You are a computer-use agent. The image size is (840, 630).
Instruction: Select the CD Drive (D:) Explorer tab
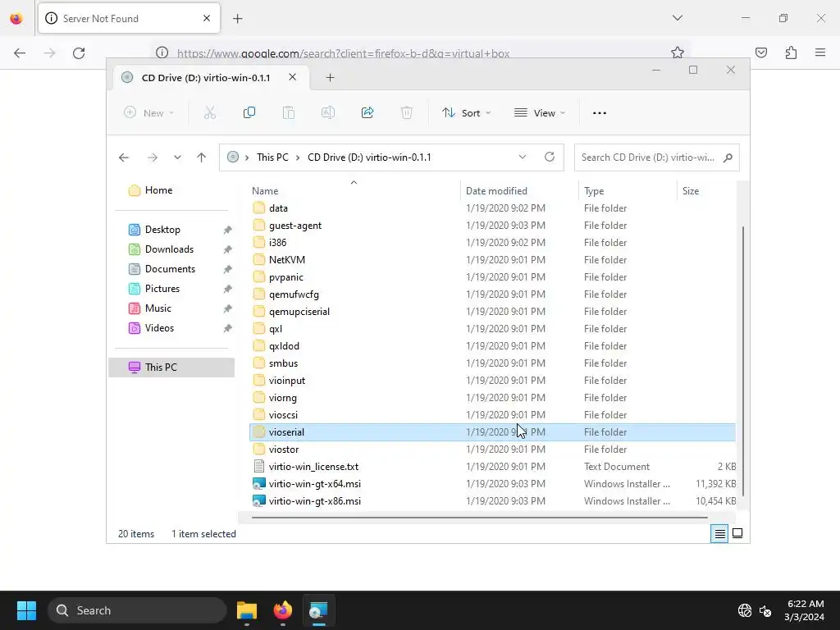coord(212,78)
